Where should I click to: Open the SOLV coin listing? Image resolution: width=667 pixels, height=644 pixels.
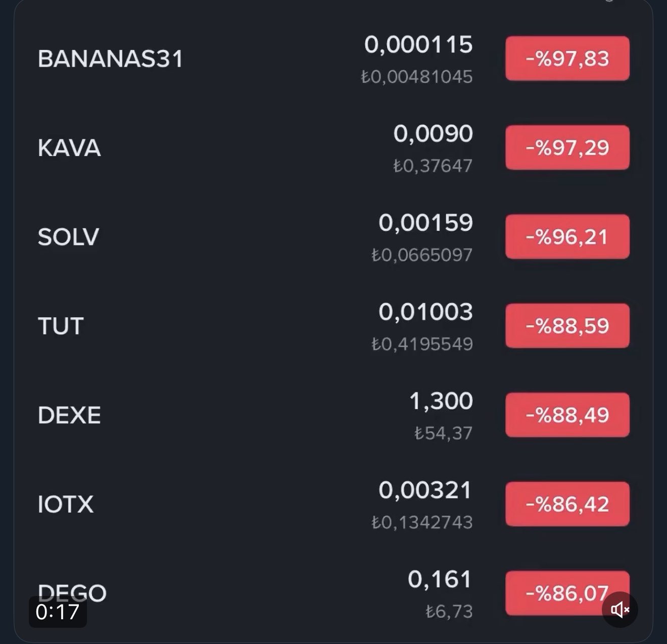pos(68,237)
